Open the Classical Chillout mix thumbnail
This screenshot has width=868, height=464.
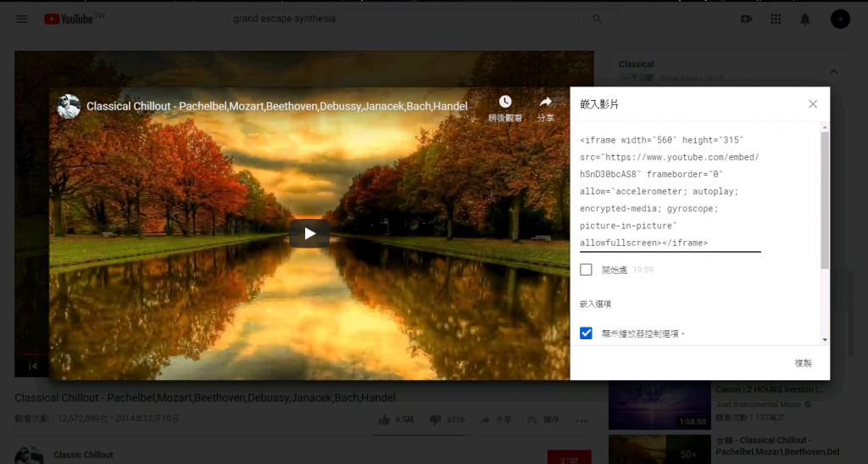(x=659, y=449)
